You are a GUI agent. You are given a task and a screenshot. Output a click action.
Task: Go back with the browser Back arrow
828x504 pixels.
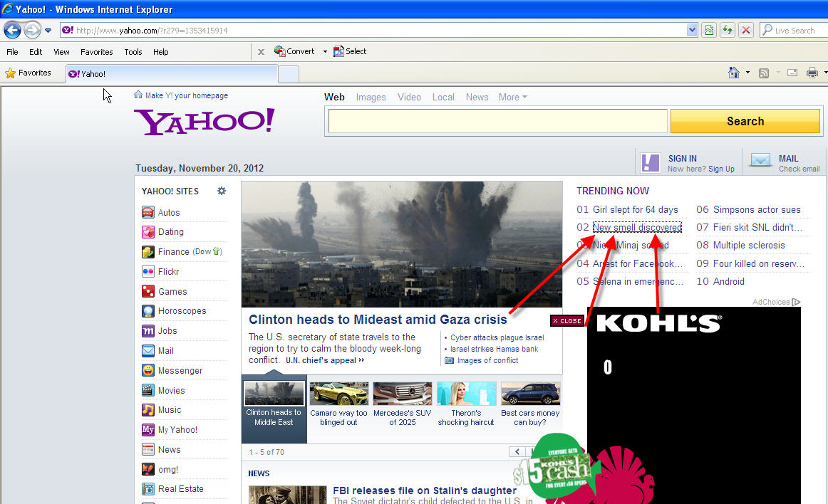(13, 30)
